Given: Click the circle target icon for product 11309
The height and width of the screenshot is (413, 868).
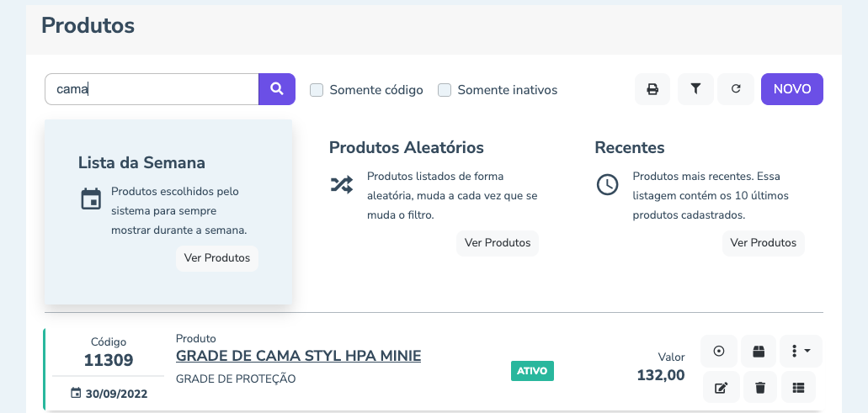Looking at the screenshot, I should (718, 352).
